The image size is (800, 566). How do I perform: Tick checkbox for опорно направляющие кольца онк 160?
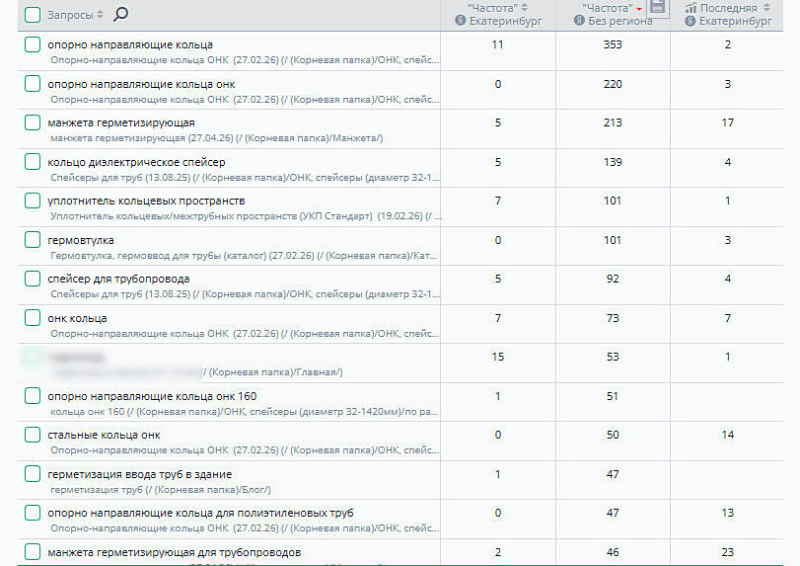(33, 396)
